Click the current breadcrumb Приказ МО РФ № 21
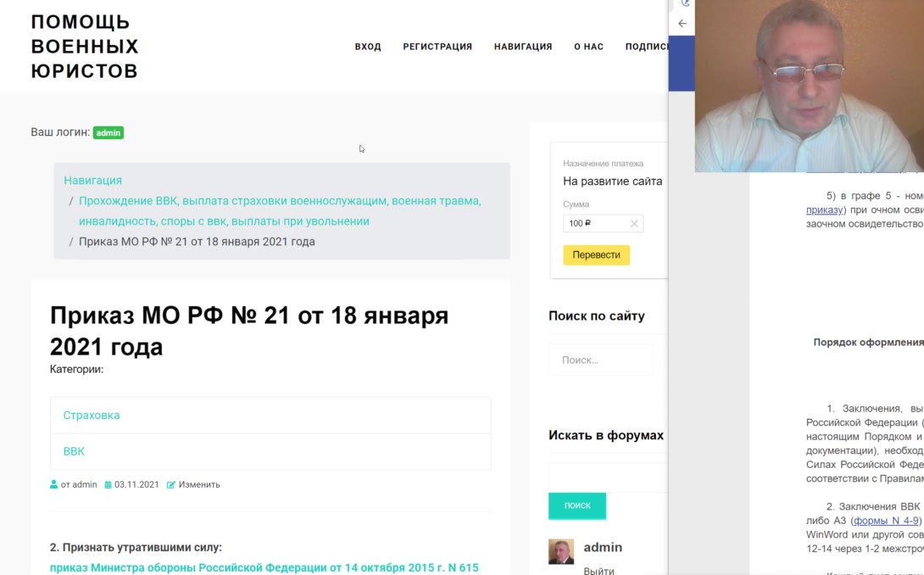 point(197,242)
